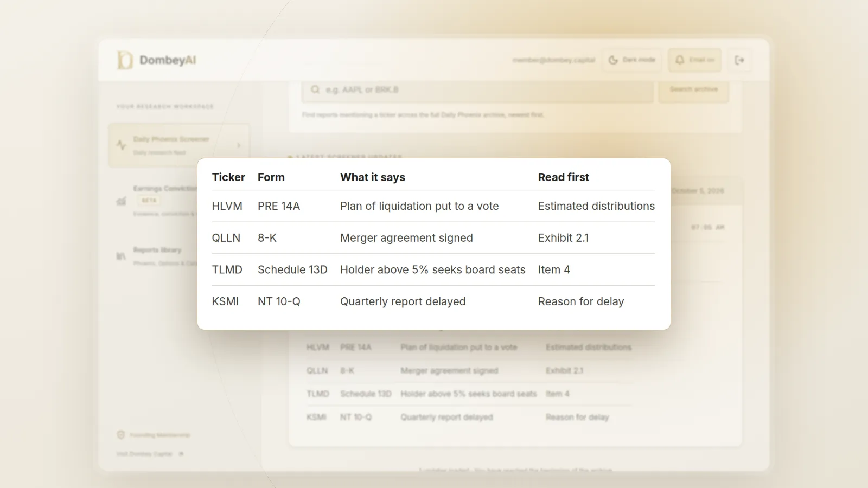This screenshot has width=868, height=488.
Task: Select KSMI ticker in the sharp card
Action: (x=225, y=301)
